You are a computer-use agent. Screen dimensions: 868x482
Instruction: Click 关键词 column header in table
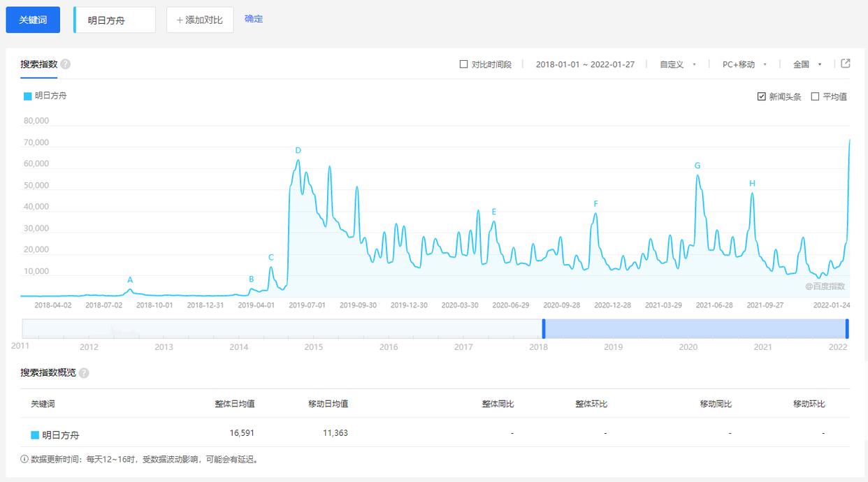coord(43,404)
